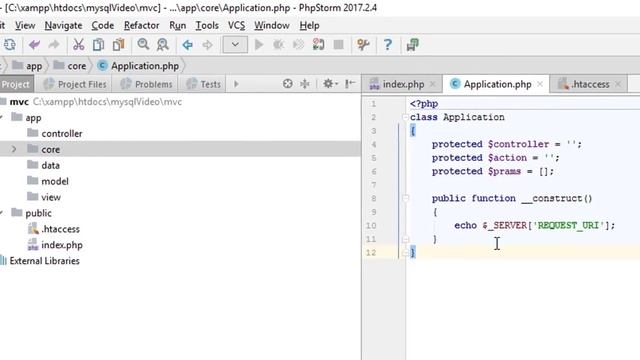
Task: Select the controller folder
Action: [180, 133]
